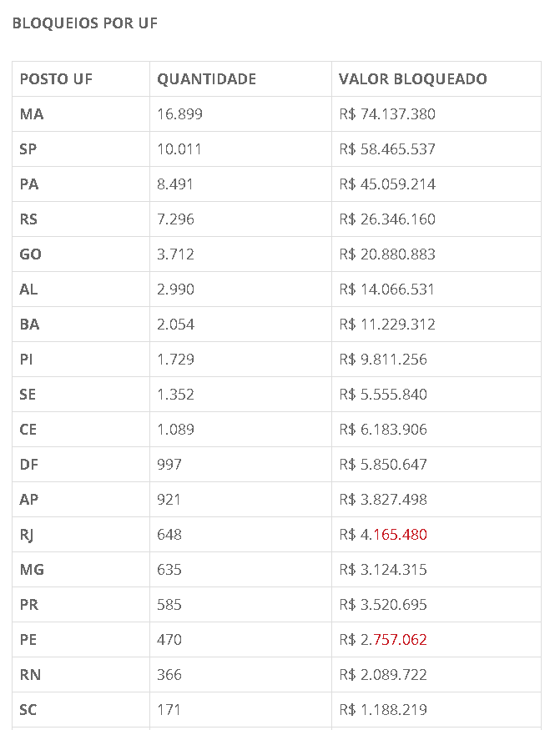This screenshot has height=730, width=560.
Task: Select the MA state cell
Action: (x=32, y=114)
